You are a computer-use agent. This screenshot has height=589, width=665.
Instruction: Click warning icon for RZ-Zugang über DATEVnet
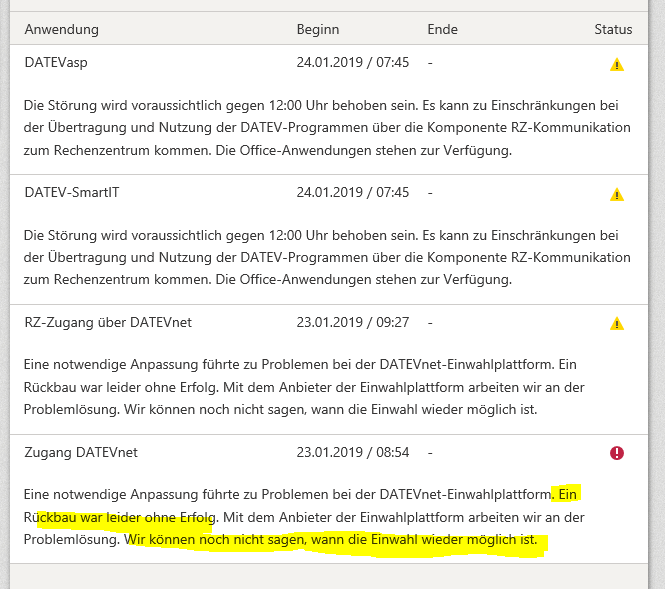click(x=617, y=323)
